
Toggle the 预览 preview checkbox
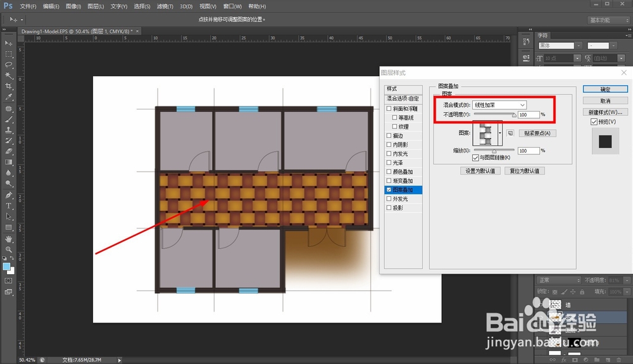tap(594, 122)
